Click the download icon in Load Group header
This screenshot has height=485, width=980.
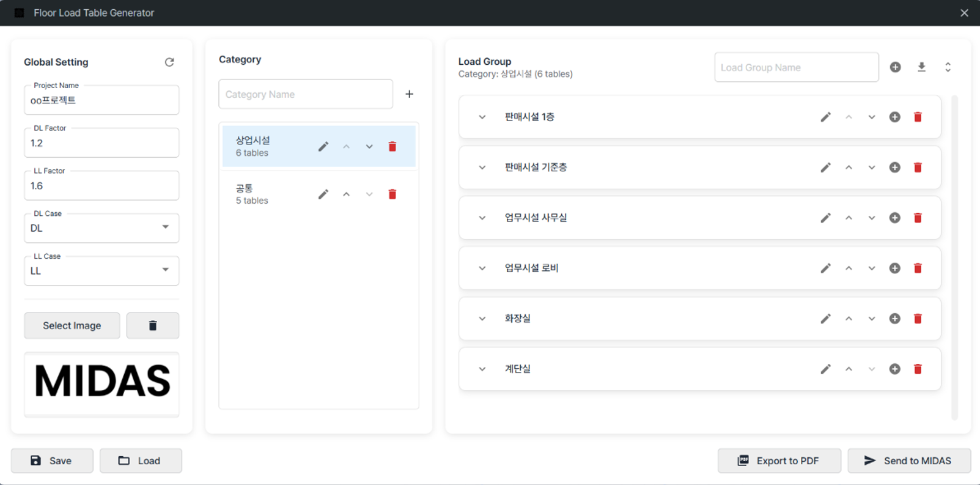click(x=921, y=67)
